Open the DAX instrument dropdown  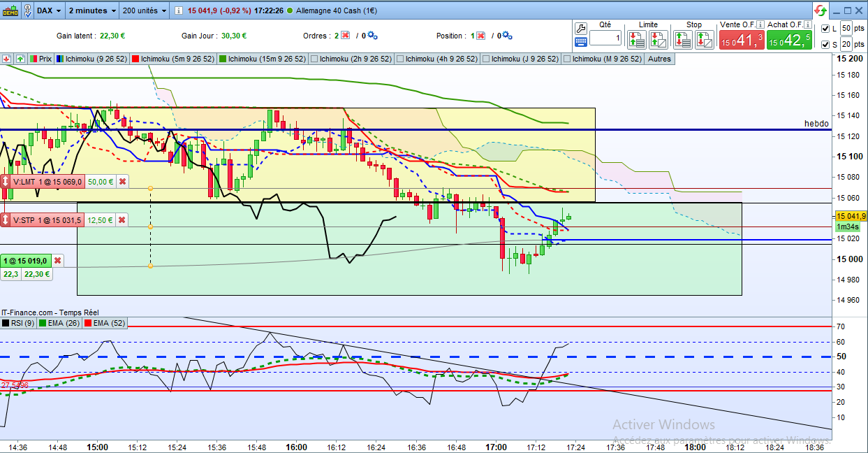tap(48, 10)
